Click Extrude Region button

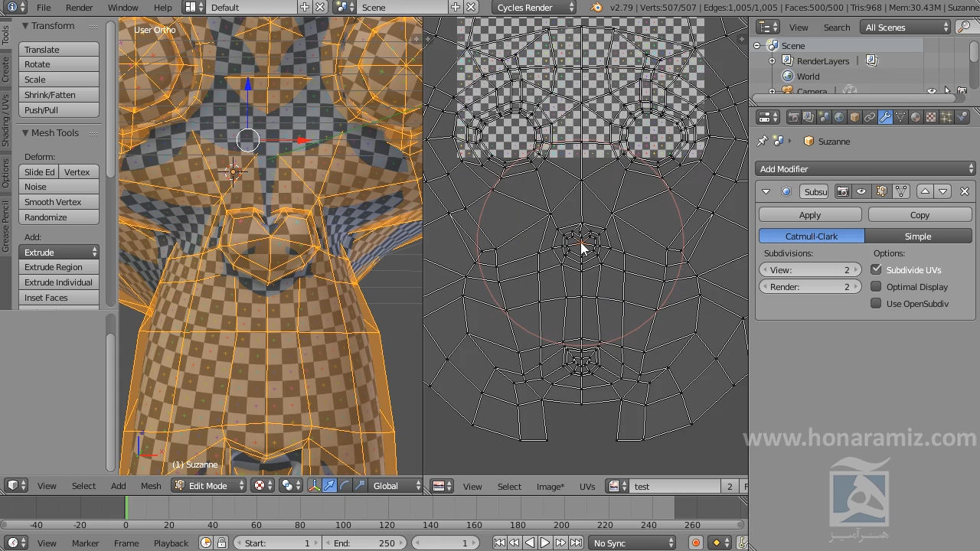coord(59,267)
